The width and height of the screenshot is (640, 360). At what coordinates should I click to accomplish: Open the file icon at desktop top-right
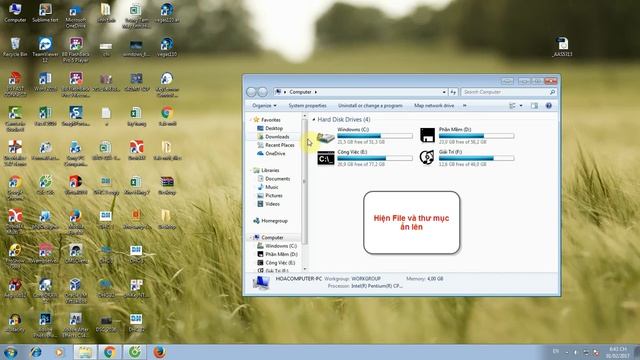point(562,46)
